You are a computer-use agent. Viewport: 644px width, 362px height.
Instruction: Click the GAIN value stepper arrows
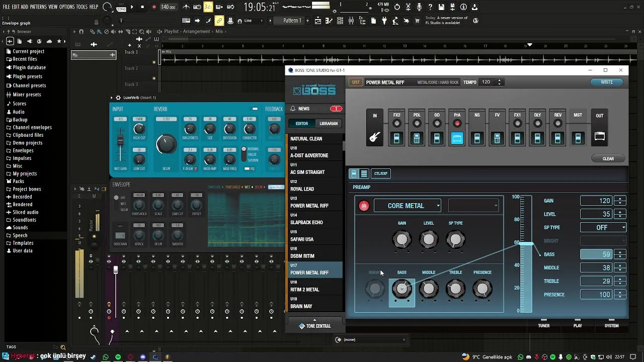click(620, 201)
